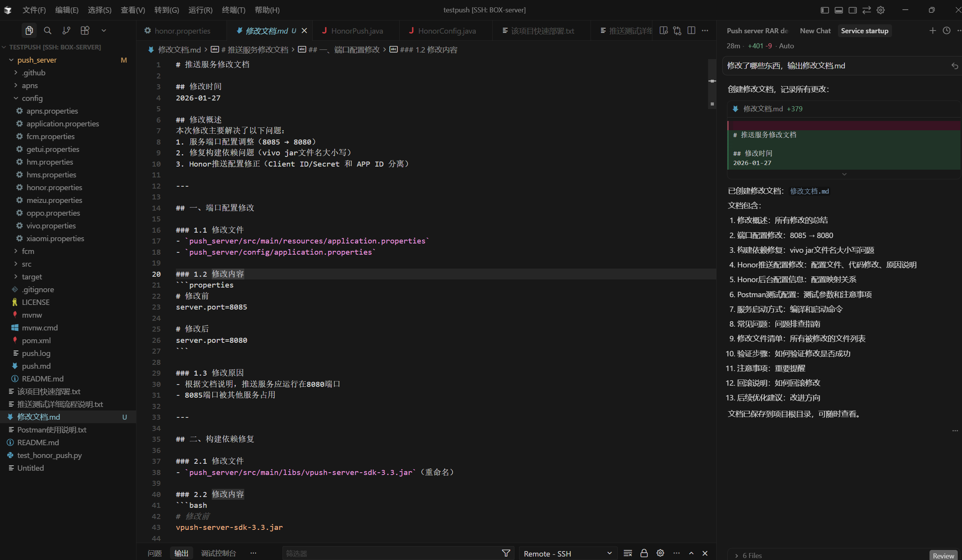Screen dimensions: 962x560
Task: Click the Explorer files icon
Action: click(29, 31)
